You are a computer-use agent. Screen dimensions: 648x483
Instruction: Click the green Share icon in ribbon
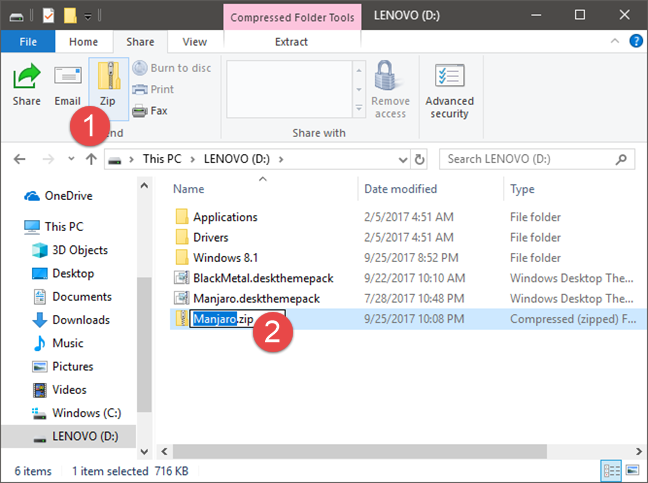coord(26,76)
